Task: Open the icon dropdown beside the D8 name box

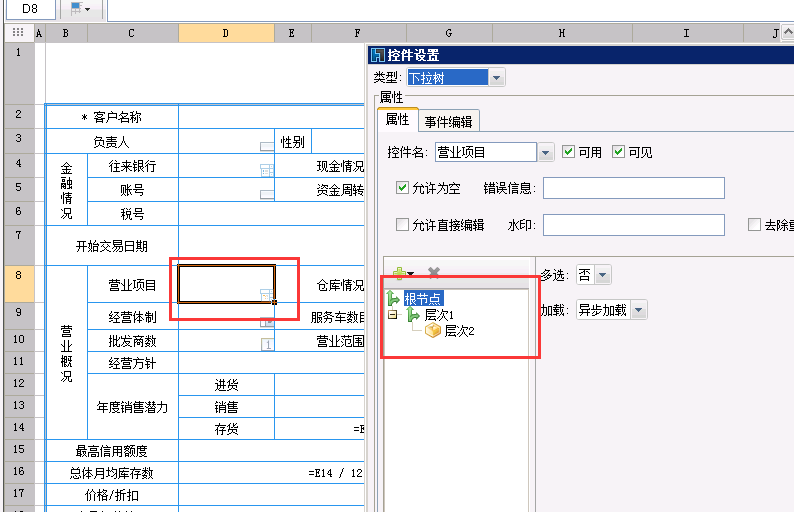Action: (x=81, y=9)
